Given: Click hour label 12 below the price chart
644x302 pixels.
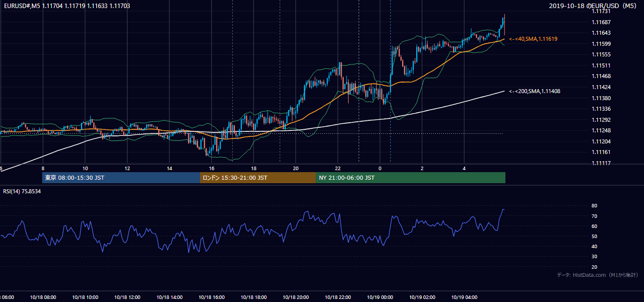Looking at the screenshot, I should point(127,169).
